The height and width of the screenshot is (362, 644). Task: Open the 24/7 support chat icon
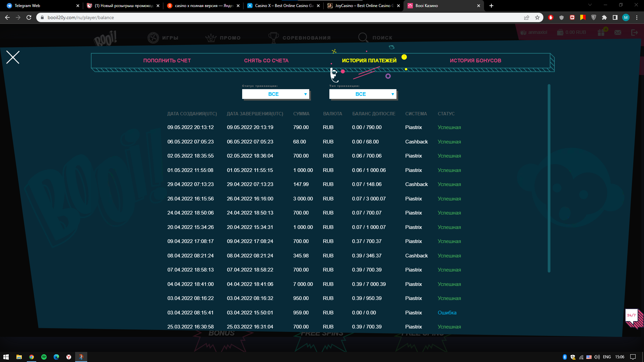point(632,316)
